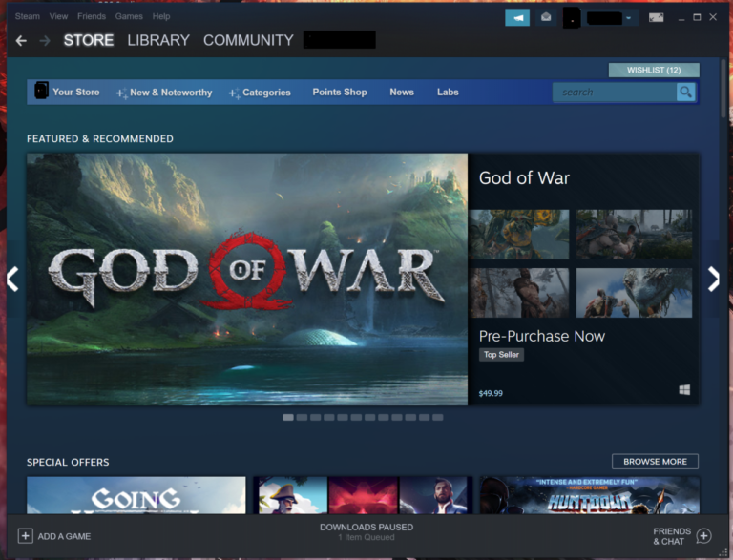View Kratos standing in forest screenshot thumbnail

pos(519,293)
